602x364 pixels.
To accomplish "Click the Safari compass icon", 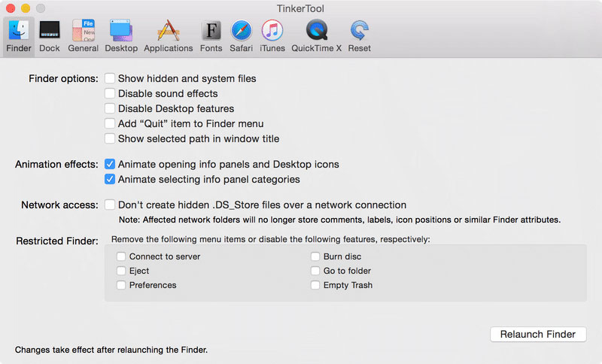I will coord(241,31).
